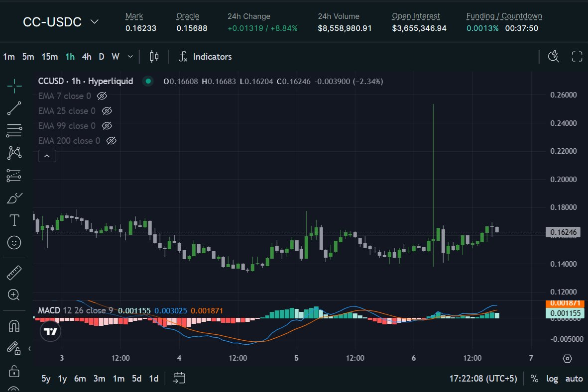The width and height of the screenshot is (588, 392).
Task: Select the pattern drawing tool
Action: pyautogui.click(x=14, y=153)
